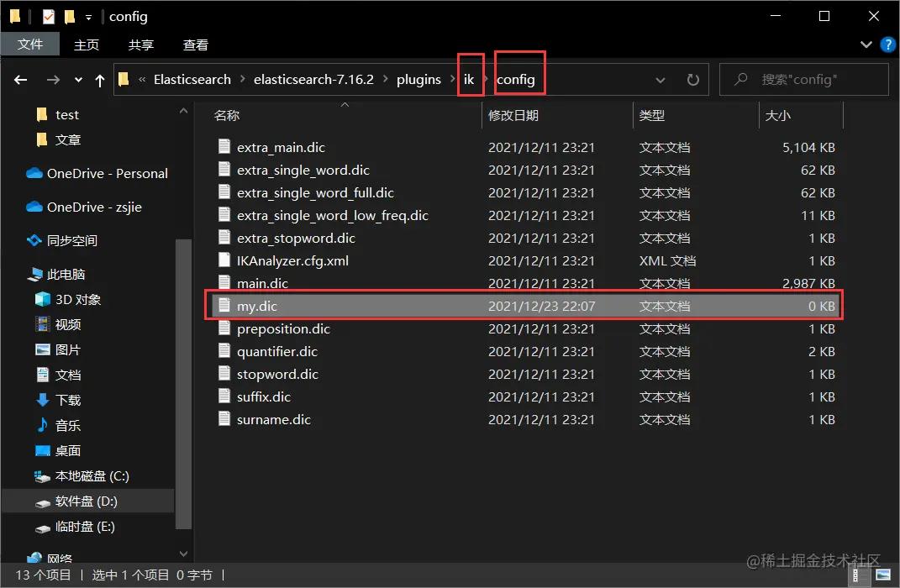Select the extra_single_word_full.dic file
This screenshot has height=588, width=900.
(x=524, y=192)
